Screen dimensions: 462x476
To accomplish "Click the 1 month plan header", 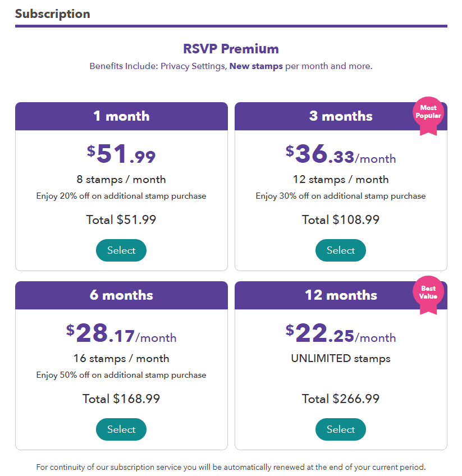I will point(121,116).
